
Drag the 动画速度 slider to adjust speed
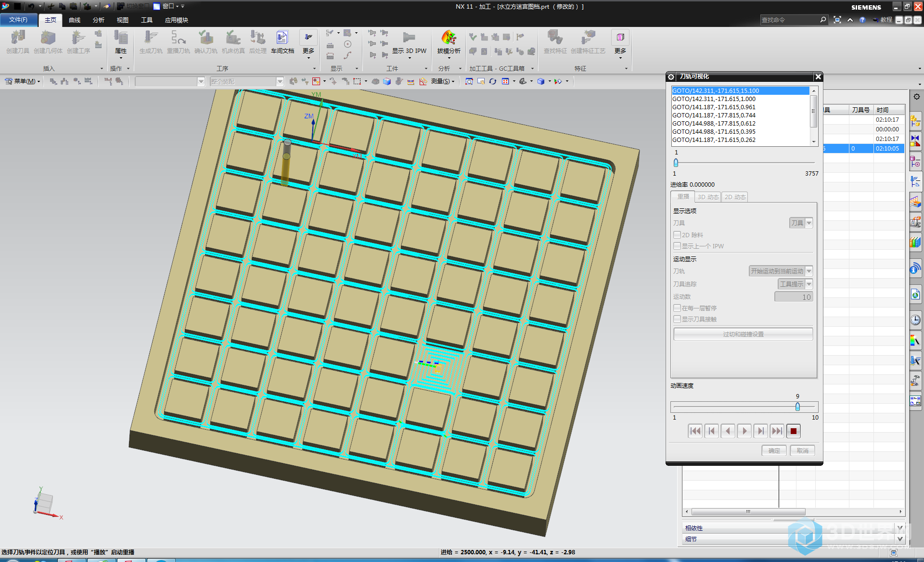[x=796, y=406]
